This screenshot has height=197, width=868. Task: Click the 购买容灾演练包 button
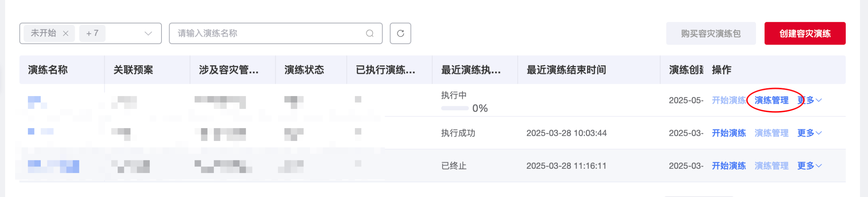coord(711,33)
